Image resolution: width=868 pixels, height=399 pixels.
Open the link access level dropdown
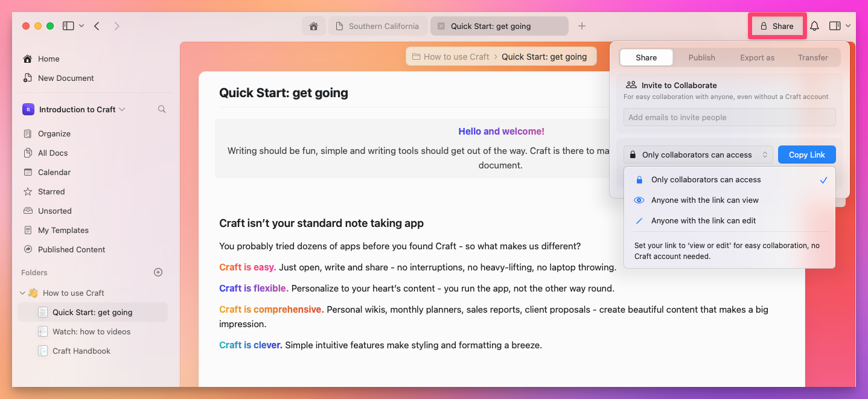[x=698, y=155]
